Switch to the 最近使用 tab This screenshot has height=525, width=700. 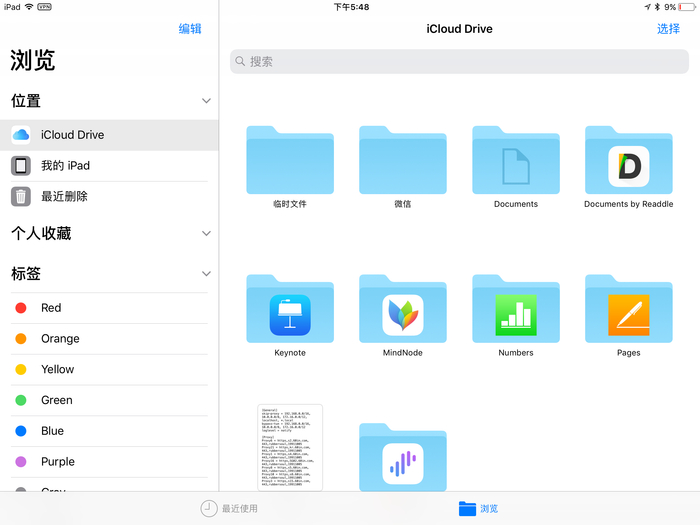229,508
